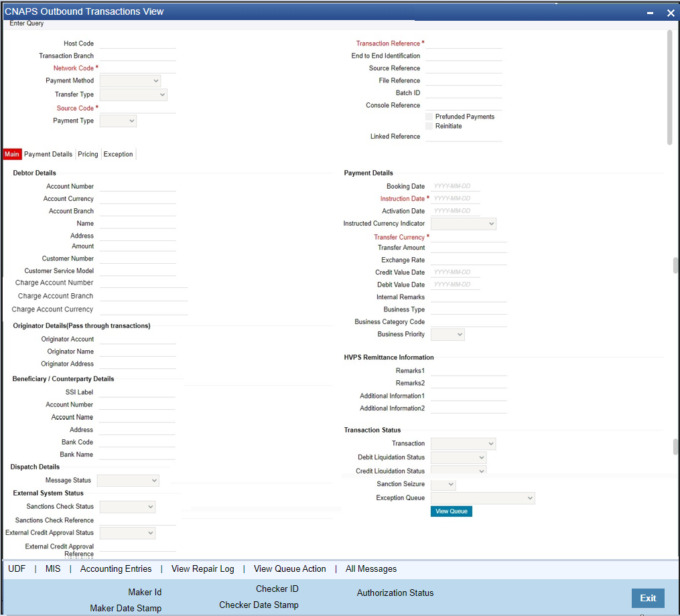
Task: Click the Additional Information2 field
Action: pyautogui.click(x=468, y=408)
